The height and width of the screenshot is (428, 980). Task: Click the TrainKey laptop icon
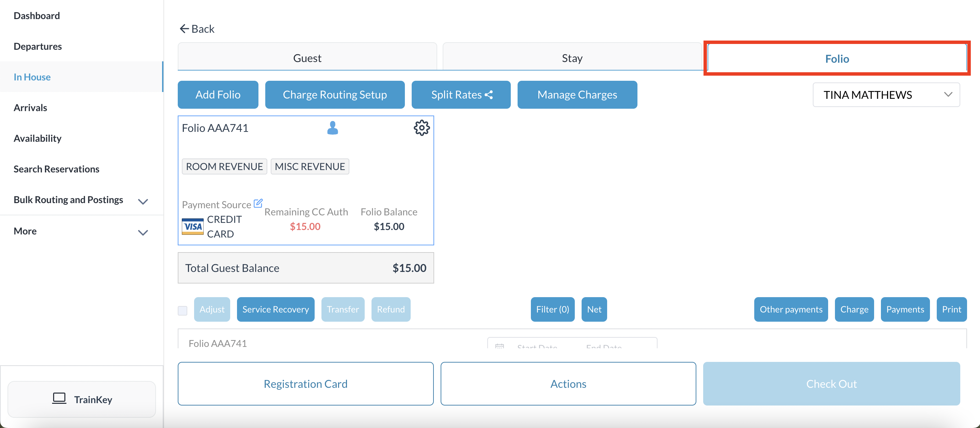pos(59,398)
